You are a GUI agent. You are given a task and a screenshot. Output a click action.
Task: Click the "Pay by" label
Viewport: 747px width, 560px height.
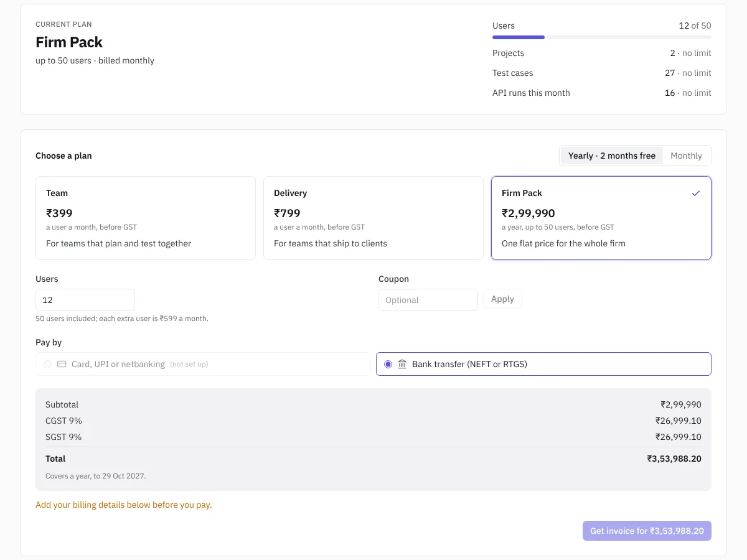tap(49, 343)
